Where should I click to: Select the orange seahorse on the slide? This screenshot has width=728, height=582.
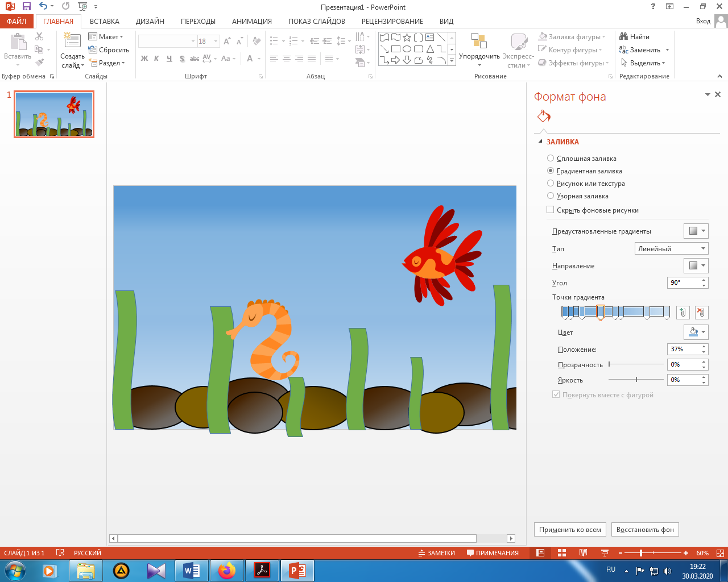click(263, 340)
